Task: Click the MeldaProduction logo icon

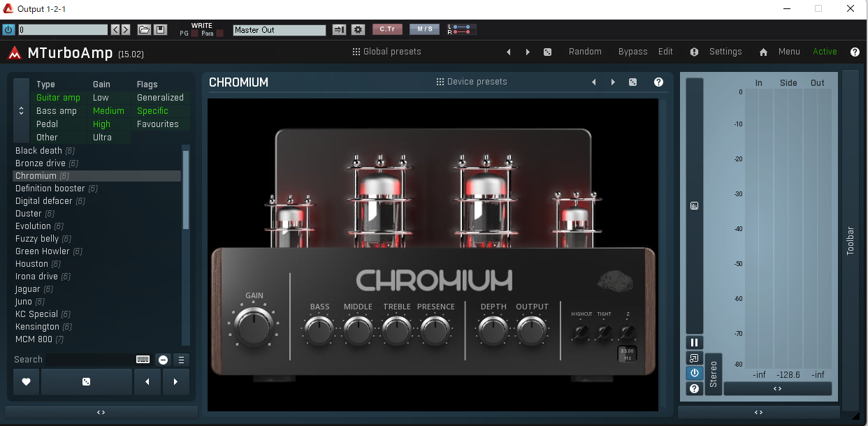Action: pos(14,53)
